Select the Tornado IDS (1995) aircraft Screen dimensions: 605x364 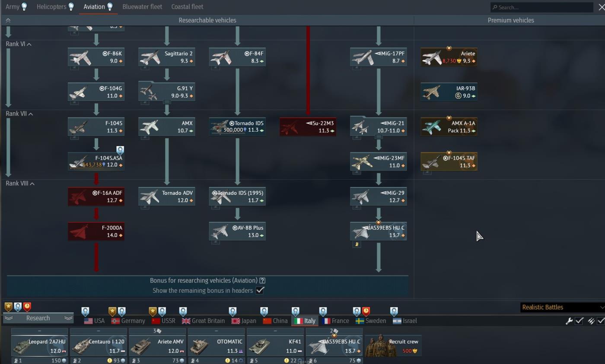pyautogui.click(x=237, y=196)
